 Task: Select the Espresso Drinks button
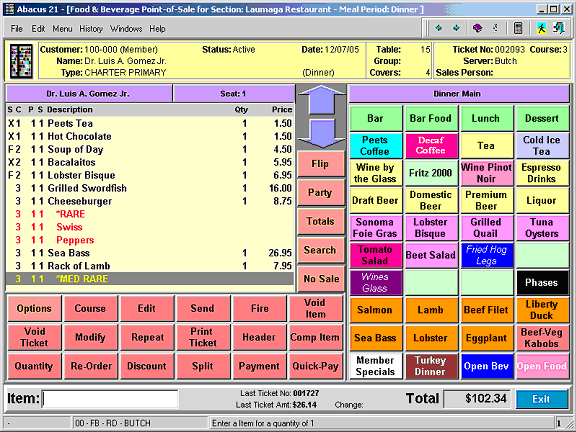(542, 173)
